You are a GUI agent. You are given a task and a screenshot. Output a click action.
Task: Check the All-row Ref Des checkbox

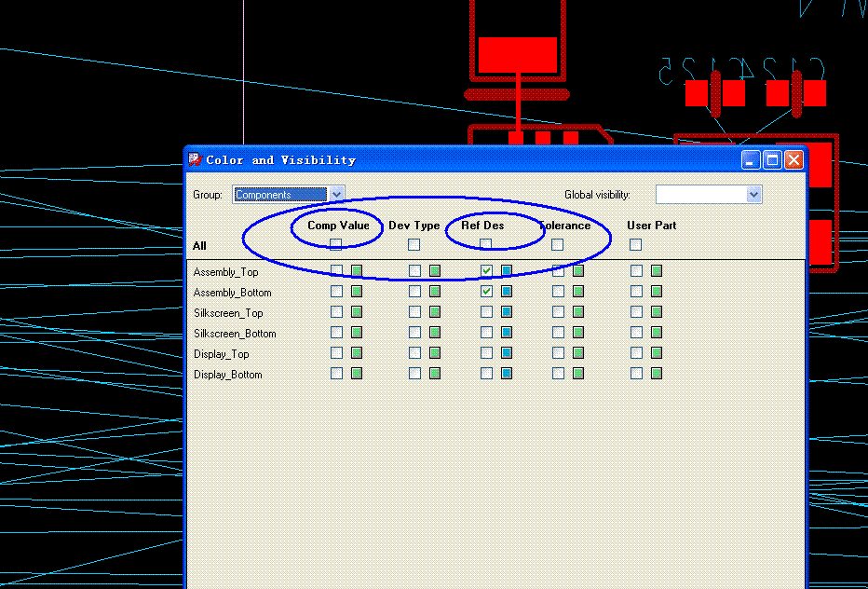486,244
